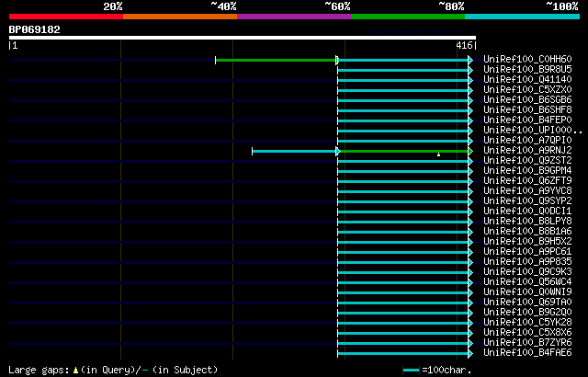Screen dimensions: 588x377
Task: Click the end arrowhead of C0HH60 alignment
Action: (470, 60)
